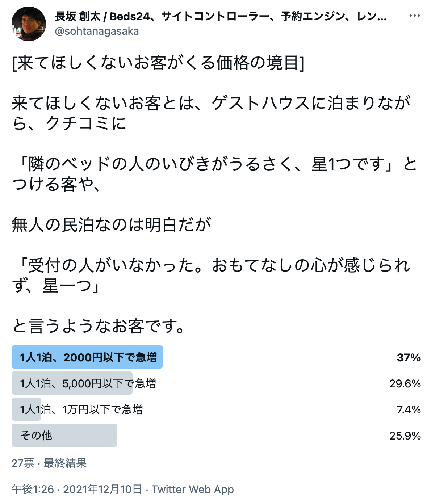
Task: Click the 37% poll result value
Action: point(409,358)
